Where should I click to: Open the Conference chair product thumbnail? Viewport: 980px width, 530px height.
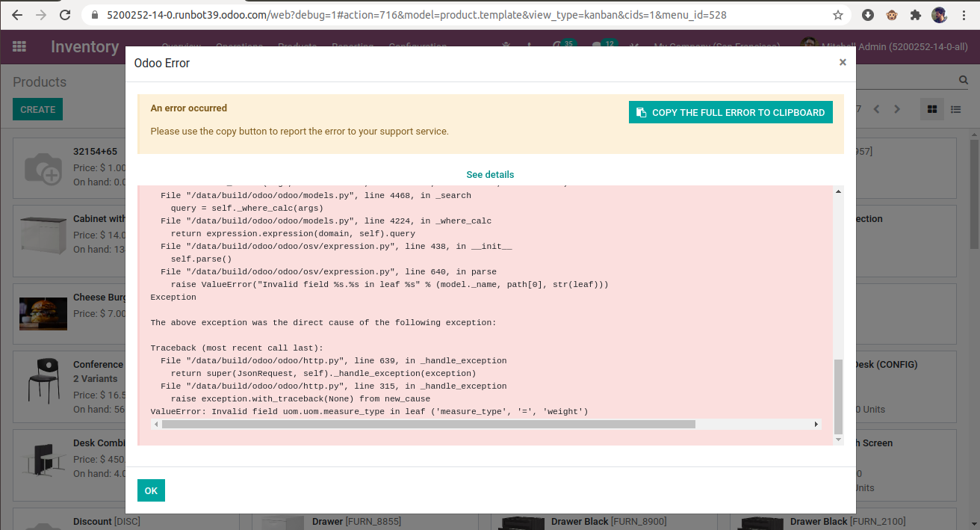tap(43, 379)
